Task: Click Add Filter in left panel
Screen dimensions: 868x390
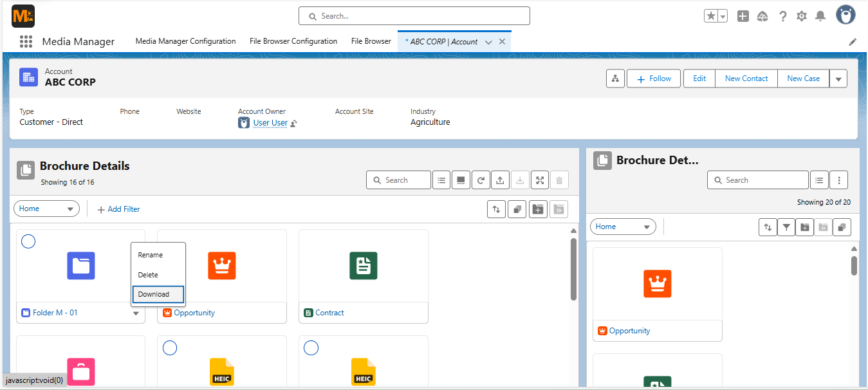Action: tap(118, 209)
